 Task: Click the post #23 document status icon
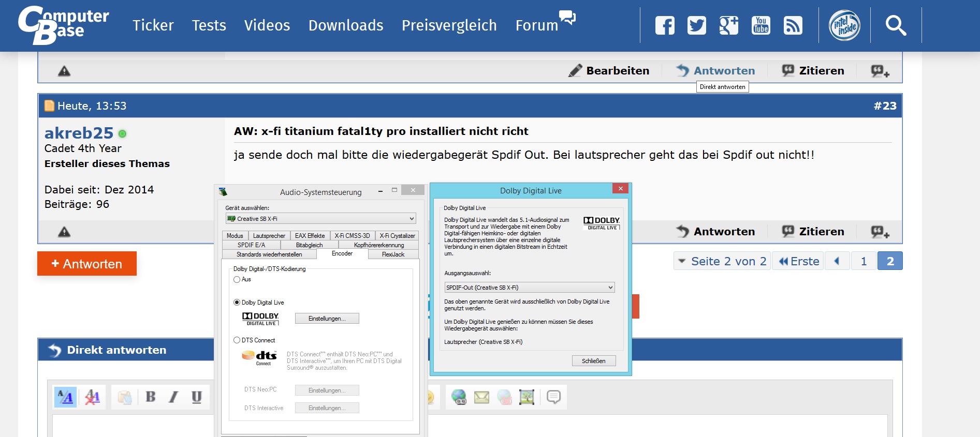tap(49, 106)
